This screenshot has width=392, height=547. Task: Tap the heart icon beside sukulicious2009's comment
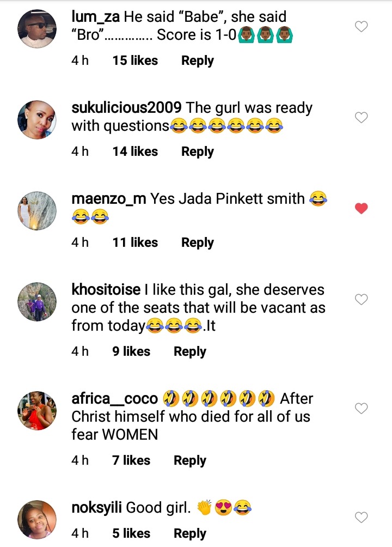coord(362,118)
